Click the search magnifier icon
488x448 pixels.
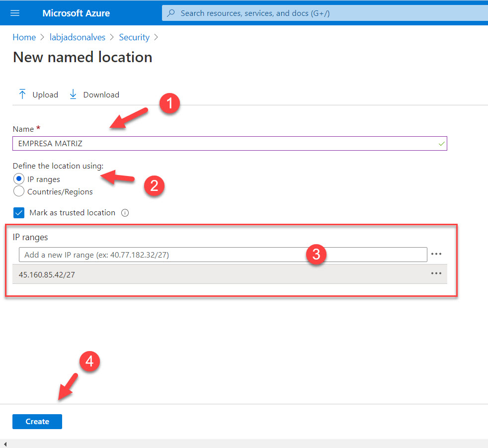point(171,13)
